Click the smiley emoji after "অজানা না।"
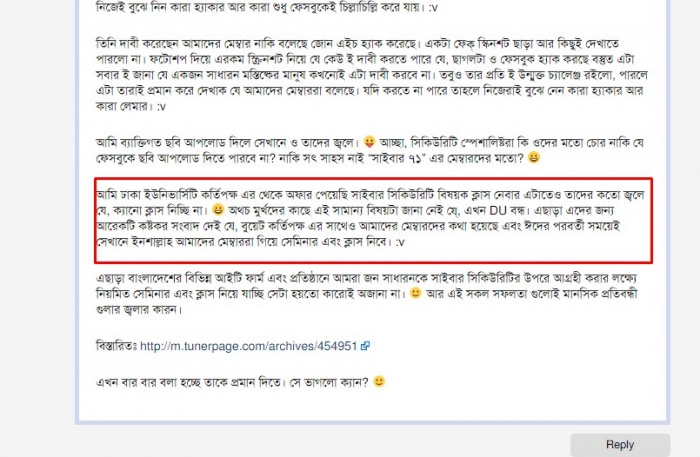 pos(416,293)
